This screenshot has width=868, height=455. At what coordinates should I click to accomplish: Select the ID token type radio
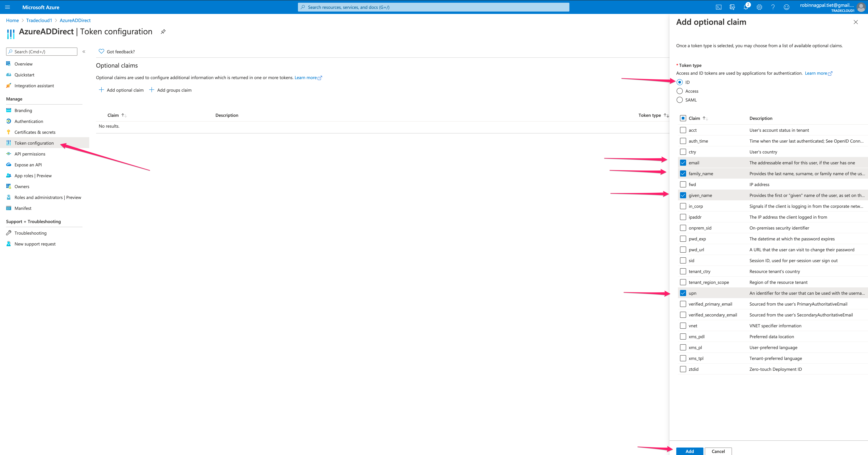680,82
